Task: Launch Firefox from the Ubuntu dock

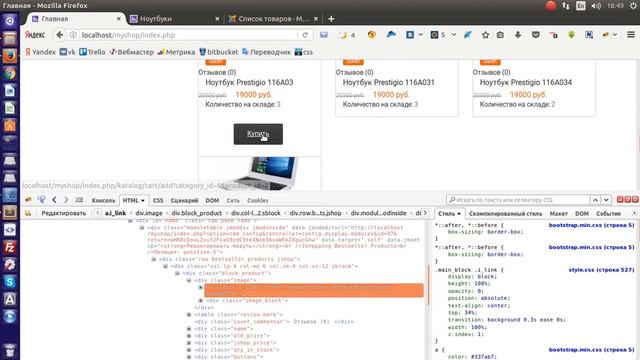Action: (10, 56)
